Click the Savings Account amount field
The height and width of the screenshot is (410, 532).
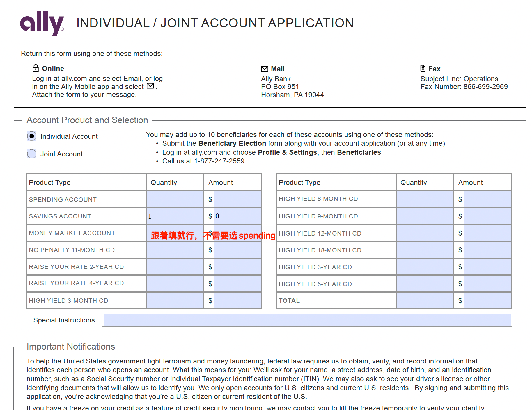click(x=237, y=216)
